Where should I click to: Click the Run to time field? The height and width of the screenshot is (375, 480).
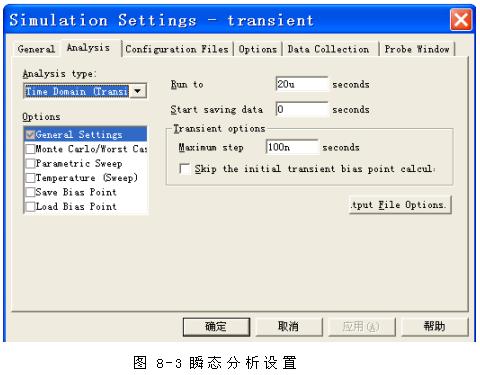302,84
